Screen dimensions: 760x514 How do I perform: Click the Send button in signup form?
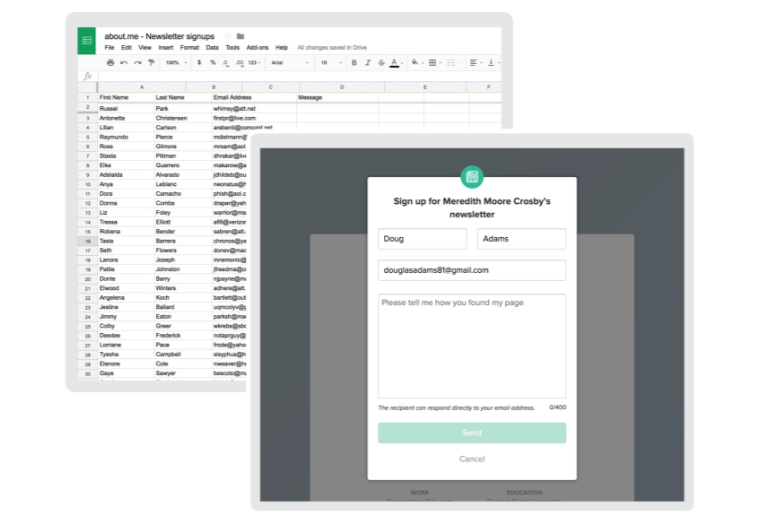point(472,433)
